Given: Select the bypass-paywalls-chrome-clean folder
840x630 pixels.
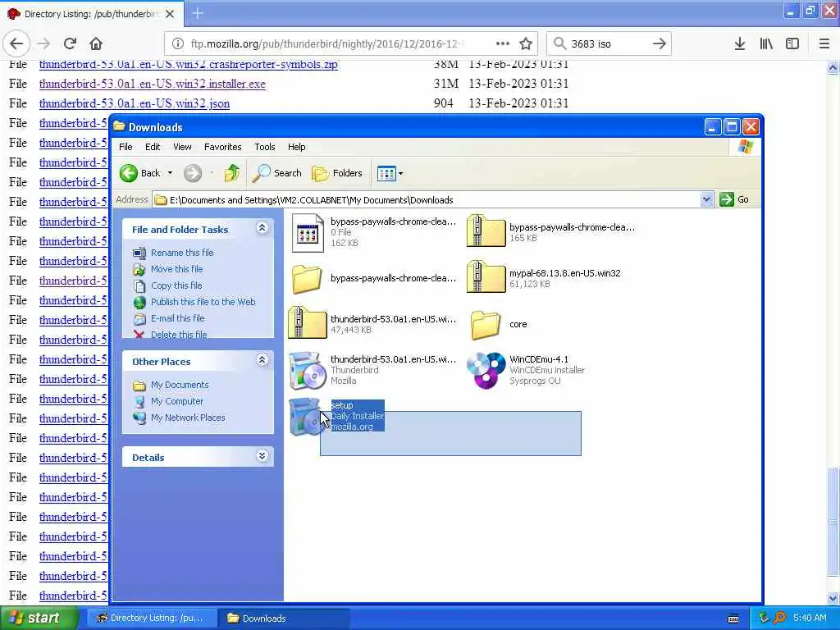Looking at the screenshot, I should point(307,278).
